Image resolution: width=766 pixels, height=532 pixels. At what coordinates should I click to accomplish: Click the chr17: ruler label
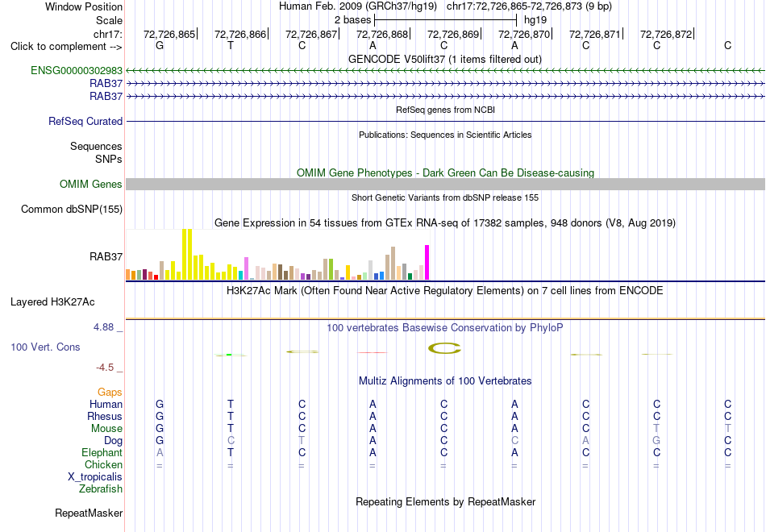click(x=107, y=34)
